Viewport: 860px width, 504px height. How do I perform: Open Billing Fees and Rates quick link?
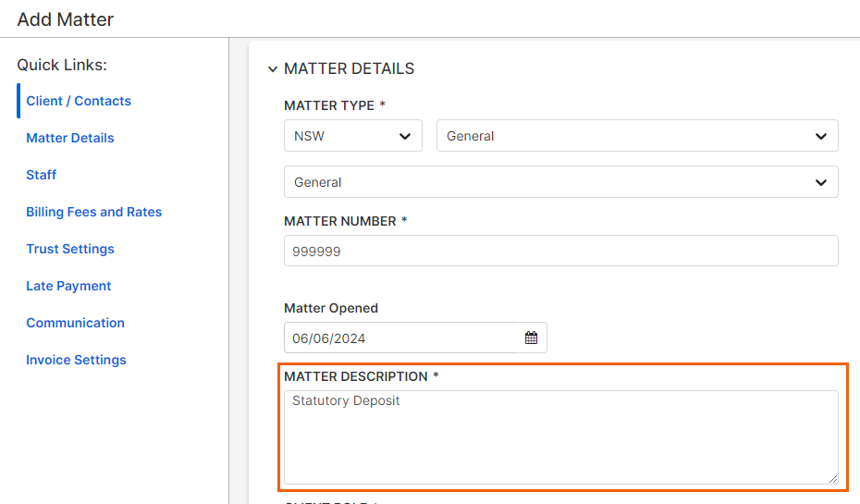[x=94, y=212]
